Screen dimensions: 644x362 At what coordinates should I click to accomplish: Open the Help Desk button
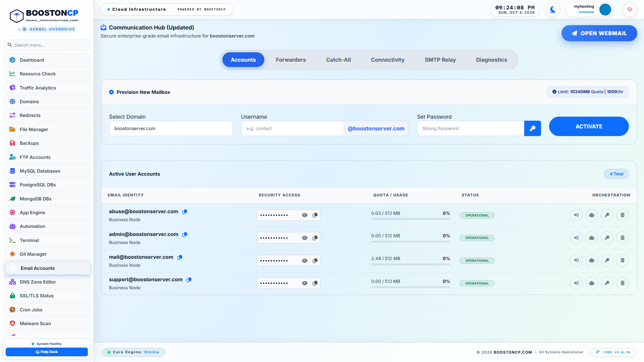click(x=47, y=352)
